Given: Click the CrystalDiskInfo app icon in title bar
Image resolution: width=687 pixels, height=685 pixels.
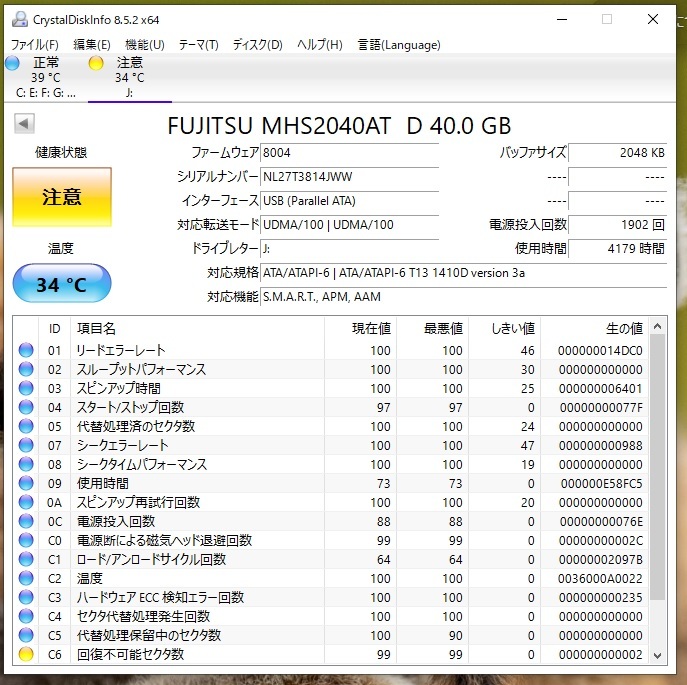Looking at the screenshot, I should [20, 19].
